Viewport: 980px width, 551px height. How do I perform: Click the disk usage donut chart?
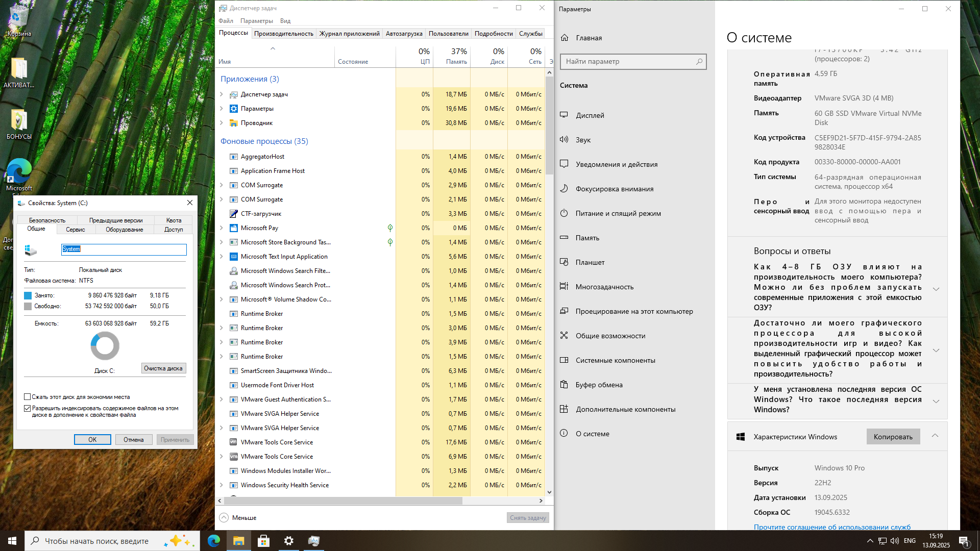[105, 346]
